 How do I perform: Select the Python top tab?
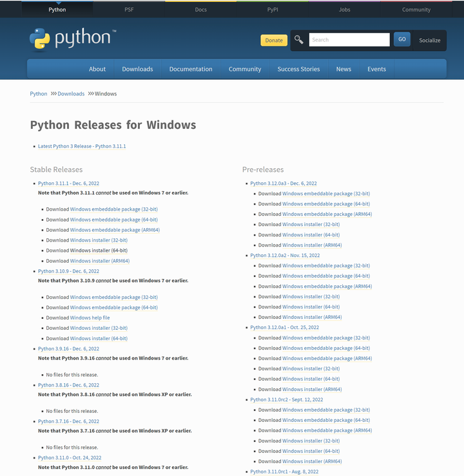point(57,10)
